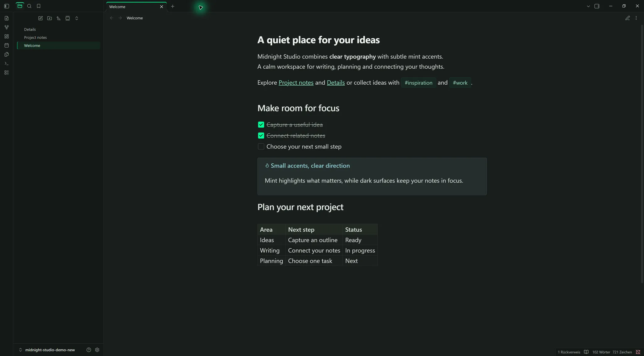
Task: Open Project notes in the file list
Action: 58,37
